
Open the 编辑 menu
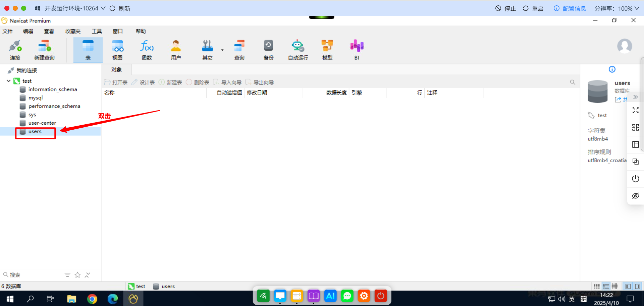(28, 31)
